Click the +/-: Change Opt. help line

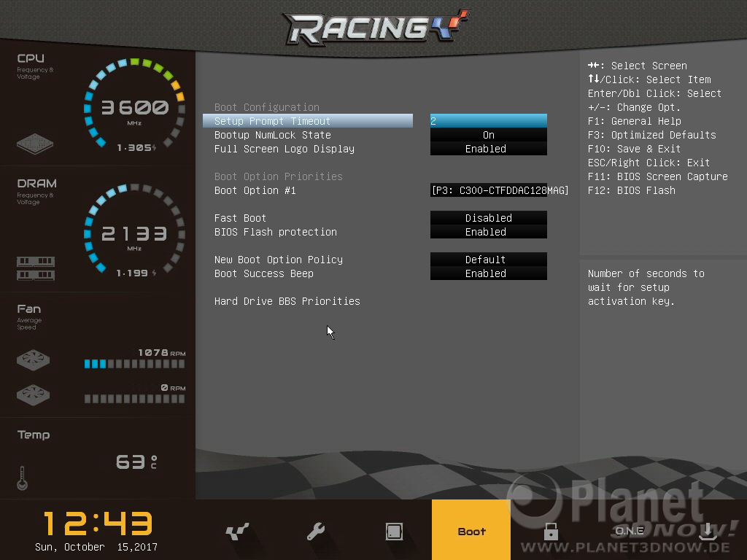634,107
